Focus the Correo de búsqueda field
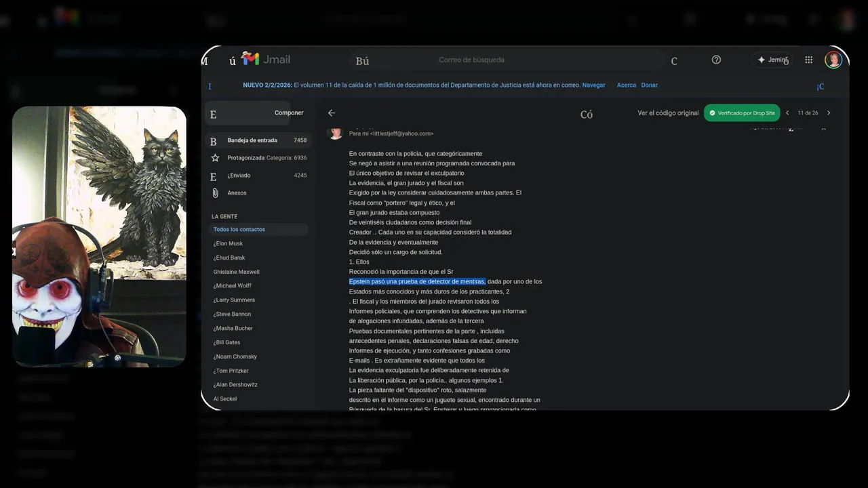This screenshot has width=868, height=488. coord(507,60)
